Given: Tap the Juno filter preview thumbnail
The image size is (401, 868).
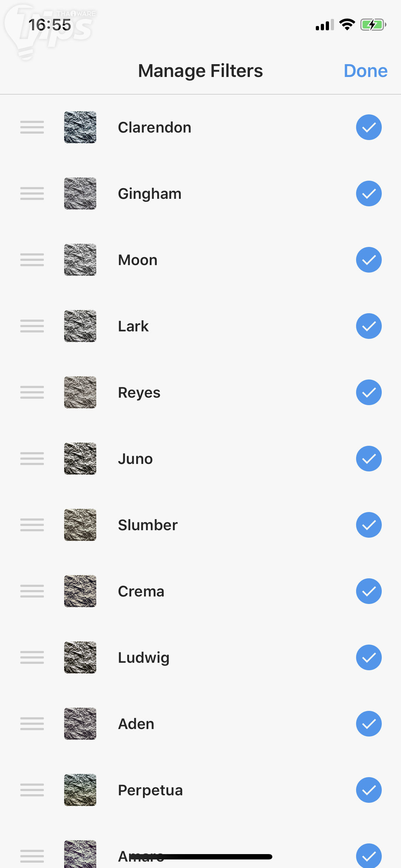Looking at the screenshot, I should (80, 459).
